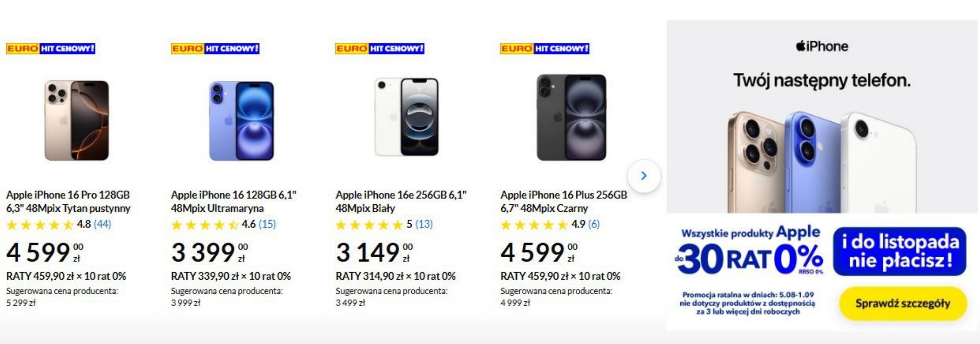
Task: Open Apple iPhone 16e 256GB Biały link
Action: [401, 201]
